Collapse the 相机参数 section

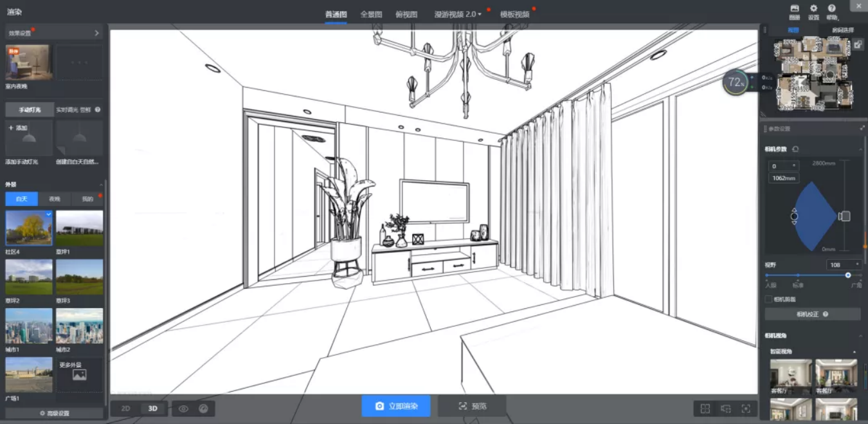pos(861,149)
